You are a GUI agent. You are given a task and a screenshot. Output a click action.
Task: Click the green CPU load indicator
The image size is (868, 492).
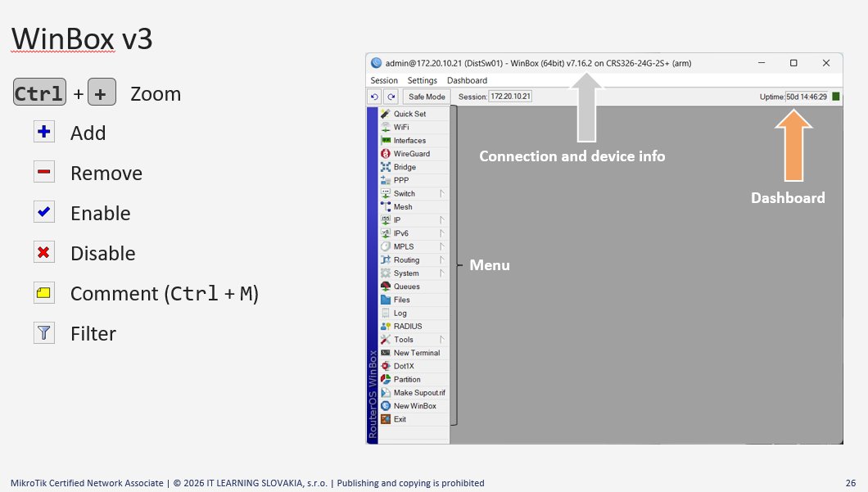point(836,97)
